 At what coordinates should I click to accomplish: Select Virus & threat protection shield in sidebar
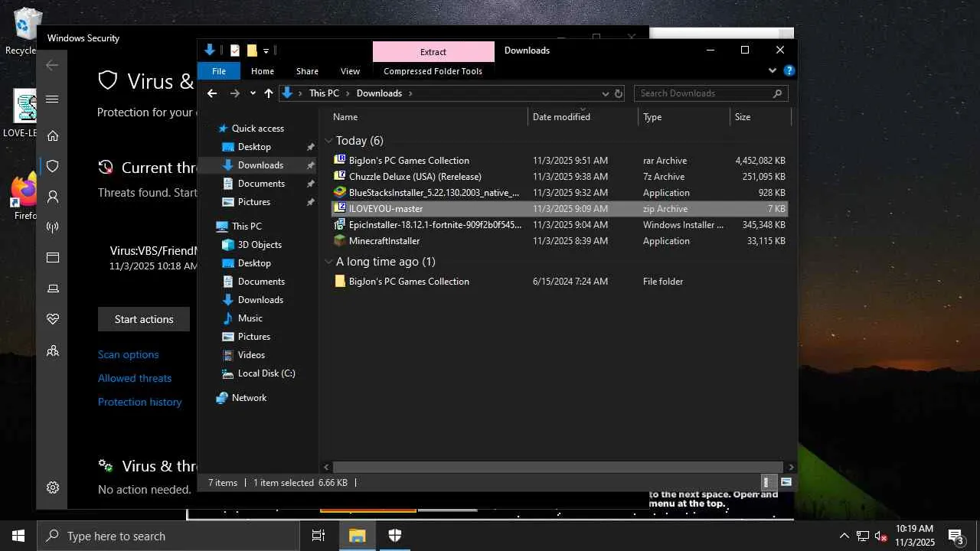(53, 166)
